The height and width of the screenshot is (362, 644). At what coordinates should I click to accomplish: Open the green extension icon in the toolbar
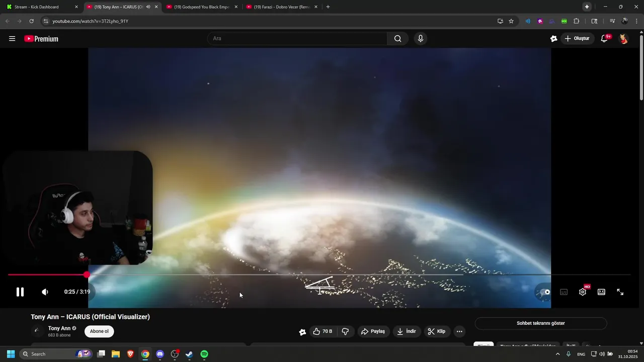[x=564, y=21]
